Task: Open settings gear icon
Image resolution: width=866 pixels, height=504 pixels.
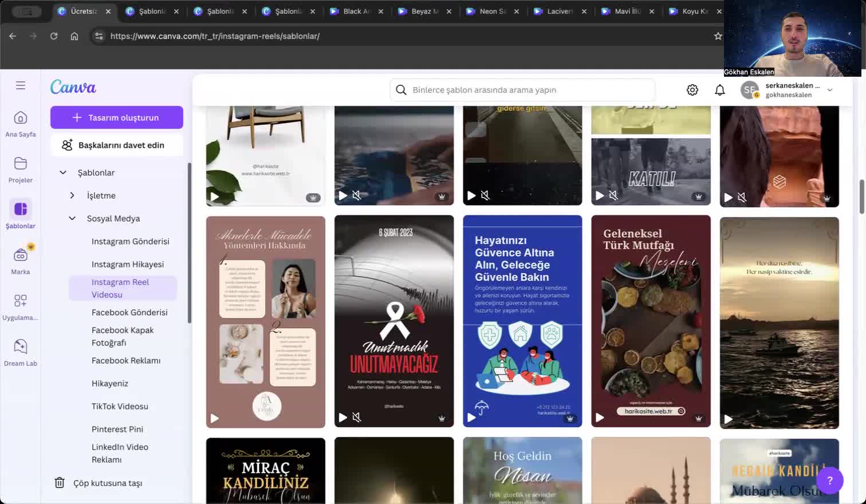Action: [x=692, y=90]
